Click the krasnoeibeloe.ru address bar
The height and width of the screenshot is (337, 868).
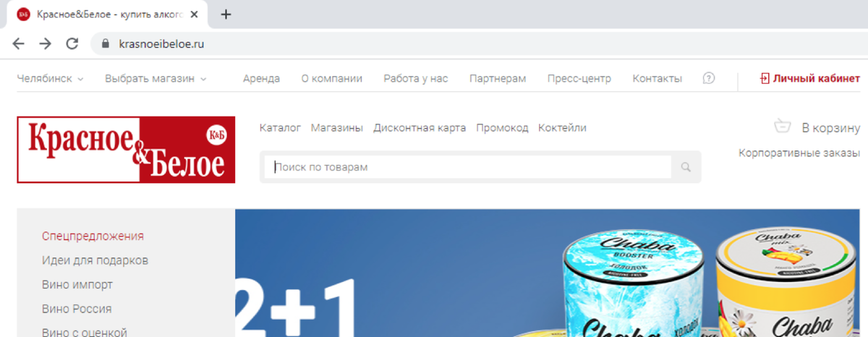pos(477,43)
